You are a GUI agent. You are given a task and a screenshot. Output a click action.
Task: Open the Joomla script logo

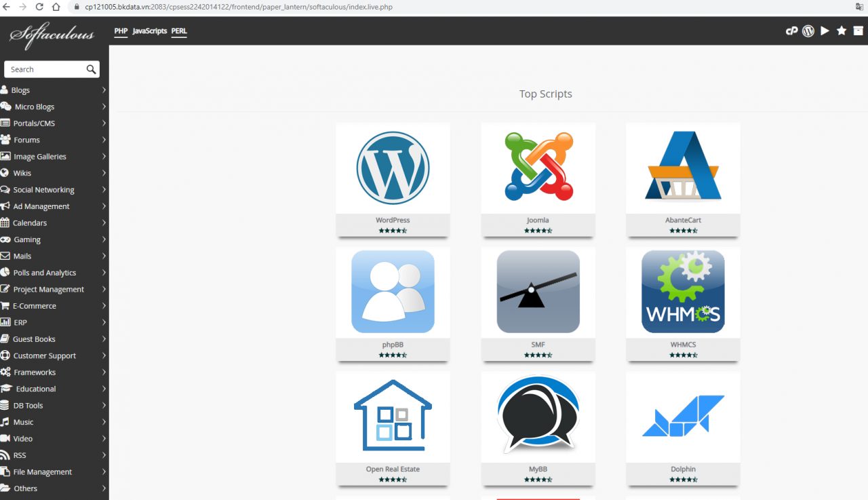click(538, 167)
